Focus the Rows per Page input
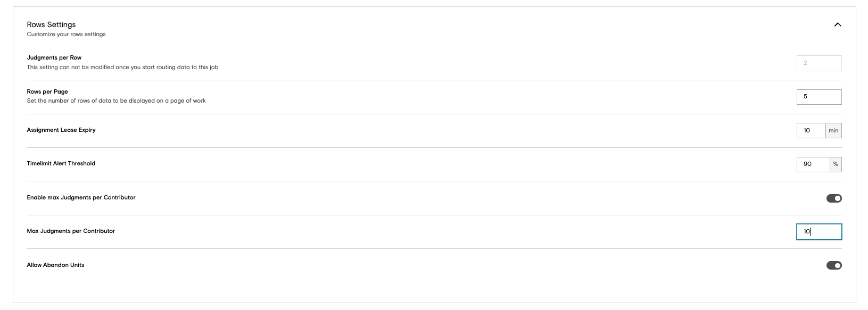Image resolution: width=868 pixels, height=310 pixels. (819, 97)
